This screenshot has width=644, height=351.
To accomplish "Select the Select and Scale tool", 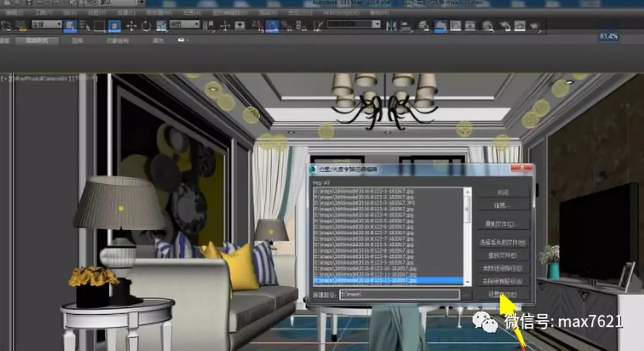I will click(x=161, y=24).
